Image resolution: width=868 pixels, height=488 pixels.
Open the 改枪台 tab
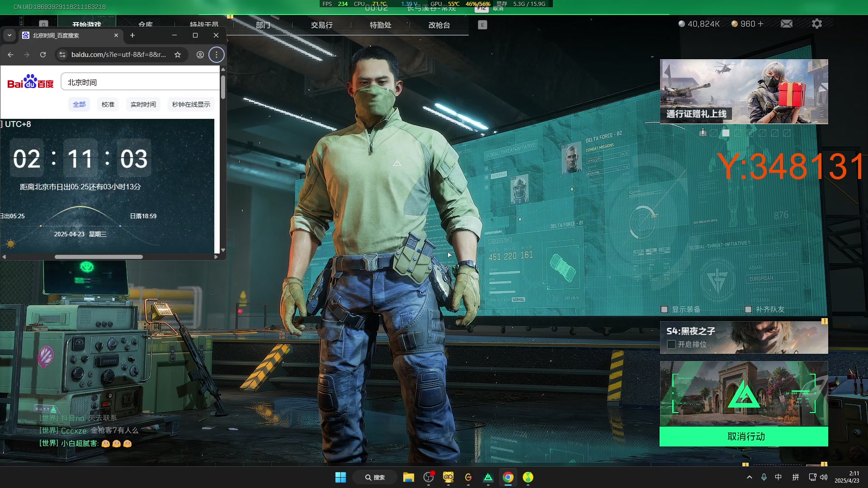[x=439, y=25]
